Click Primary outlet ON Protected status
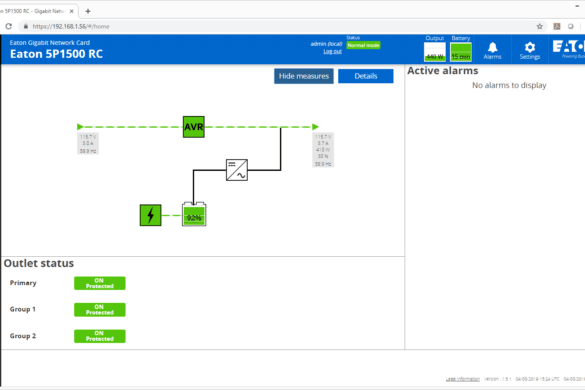Viewport: 585px width, 390px height. pyautogui.click(x=100, y=283)
